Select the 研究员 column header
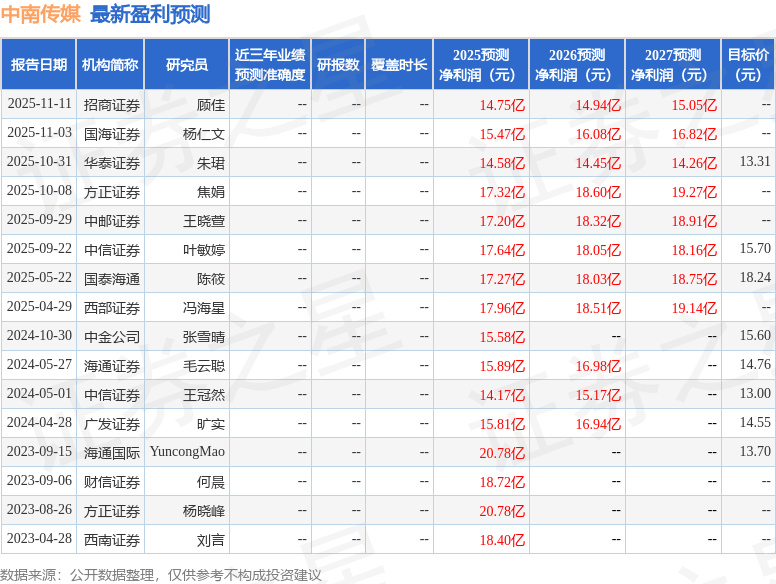The width and height of the screenshot is (776, 584). pos(187,65)
